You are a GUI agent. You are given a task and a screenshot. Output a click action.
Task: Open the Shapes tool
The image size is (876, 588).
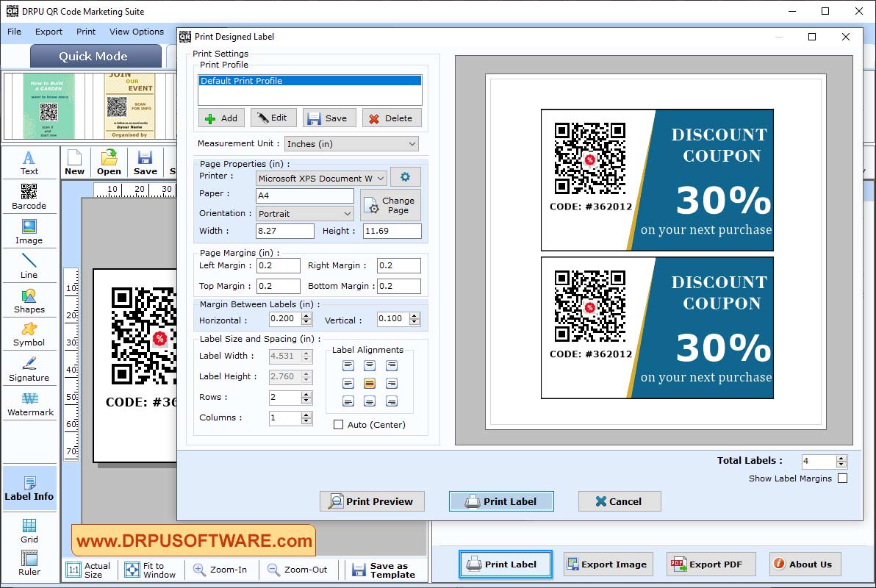point(29,301)
